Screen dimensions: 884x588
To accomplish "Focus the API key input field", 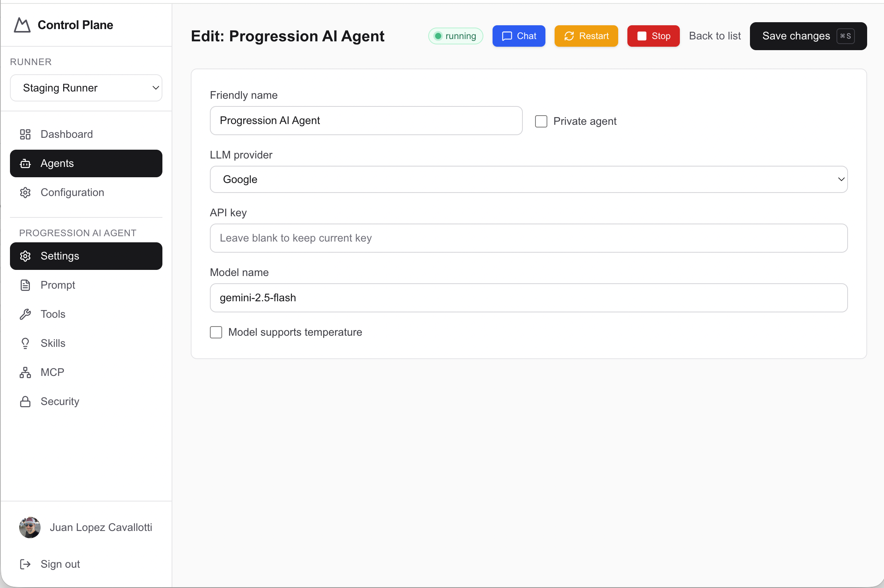I will (529, 238).
